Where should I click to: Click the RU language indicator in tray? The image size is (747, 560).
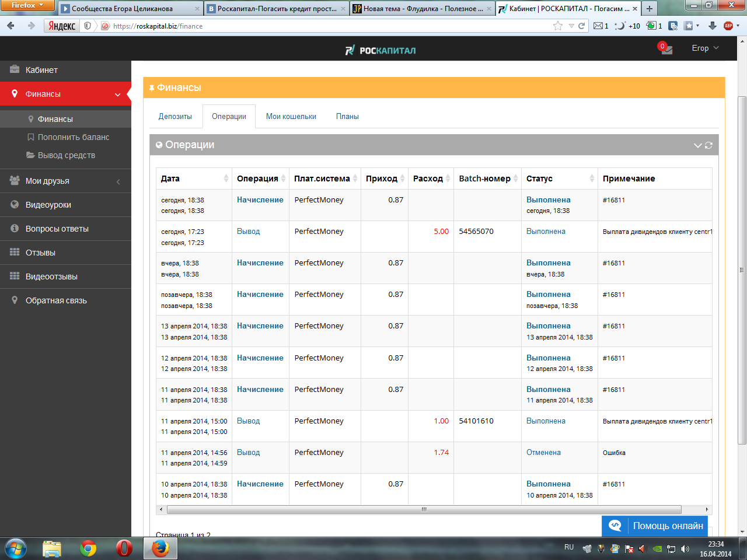569,547
